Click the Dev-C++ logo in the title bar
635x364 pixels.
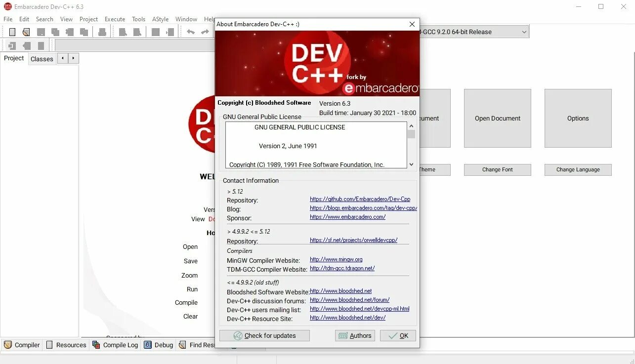pos(7,6)
